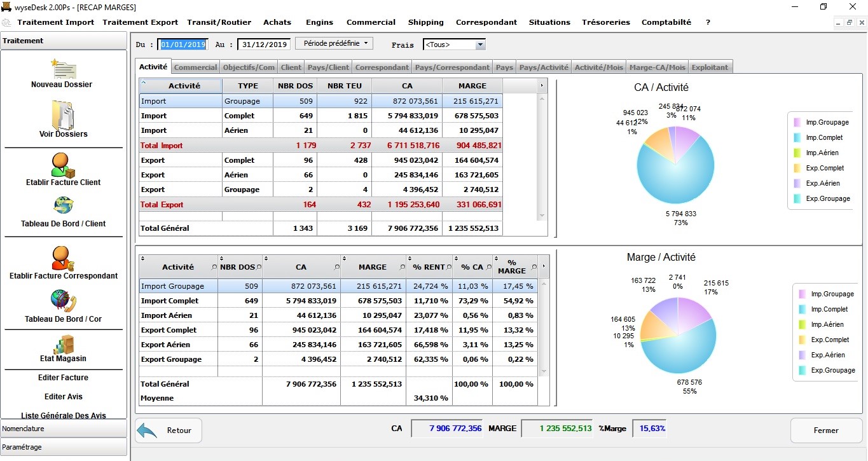Click the Editer Facture link

63,378
